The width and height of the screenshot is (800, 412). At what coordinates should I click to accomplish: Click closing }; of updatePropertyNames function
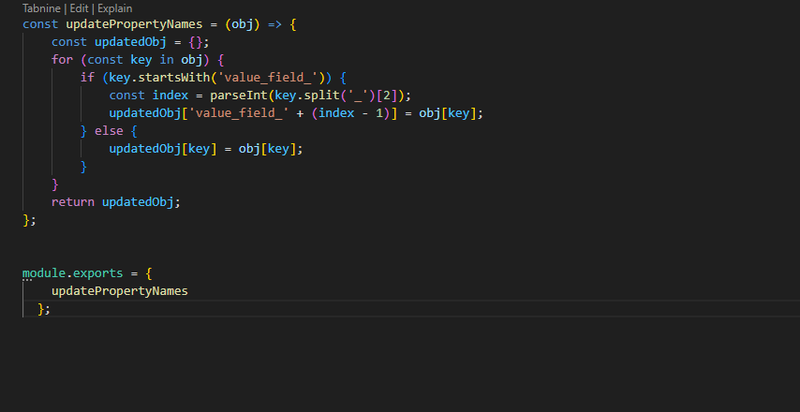click(30, 220)
